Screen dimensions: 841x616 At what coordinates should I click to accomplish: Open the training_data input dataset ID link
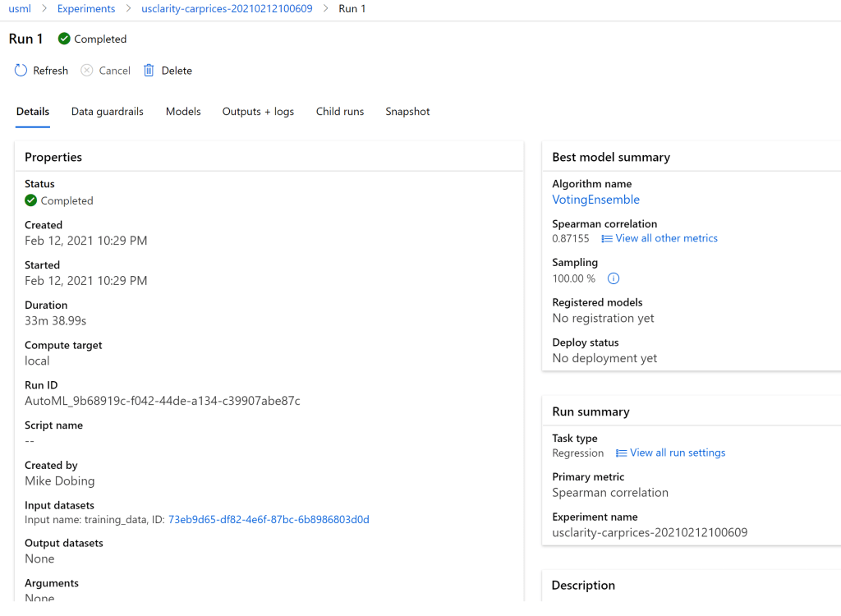269,520
